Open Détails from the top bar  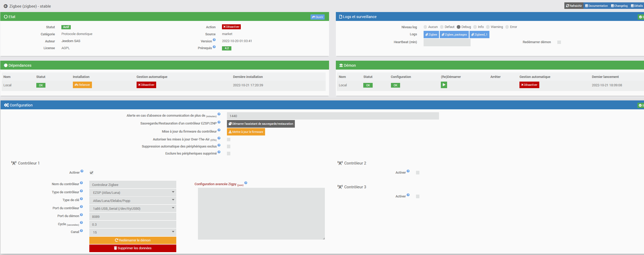[637, 6]
